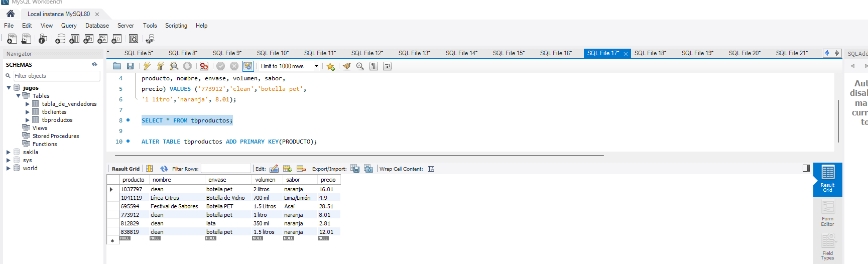Screen dimensions: 868x264
Task: Create a new table icon
Action: [74, 39]
